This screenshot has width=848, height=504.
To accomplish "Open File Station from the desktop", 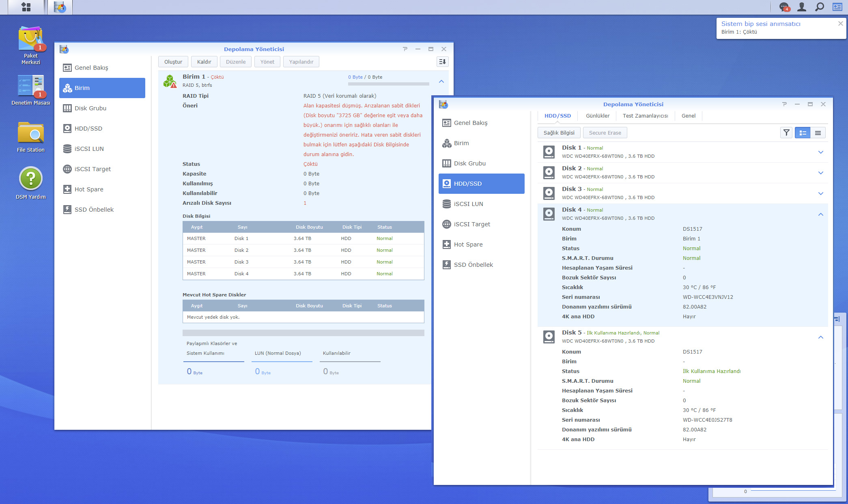I will click(x=30, y=133).
